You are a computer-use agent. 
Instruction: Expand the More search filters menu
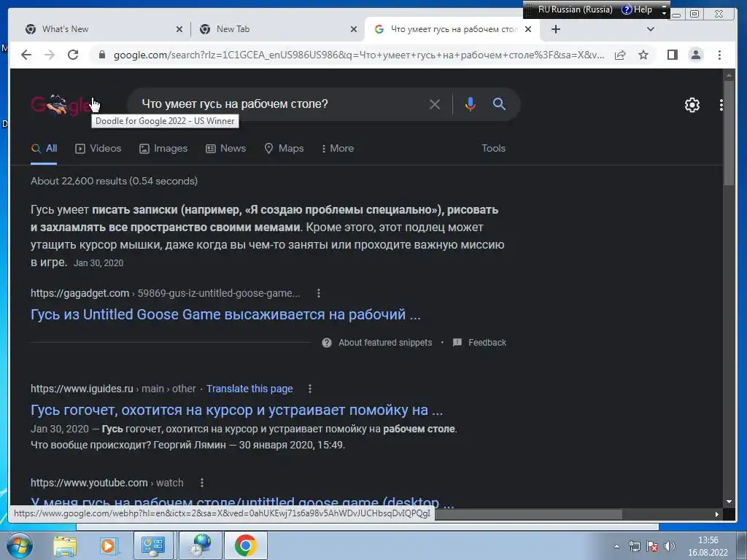tap(338, 148)
